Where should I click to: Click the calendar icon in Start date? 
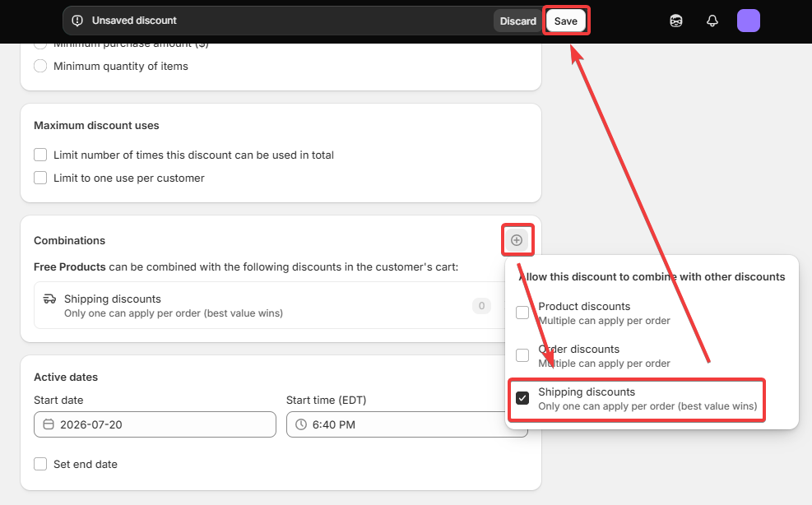coord(49,424)
